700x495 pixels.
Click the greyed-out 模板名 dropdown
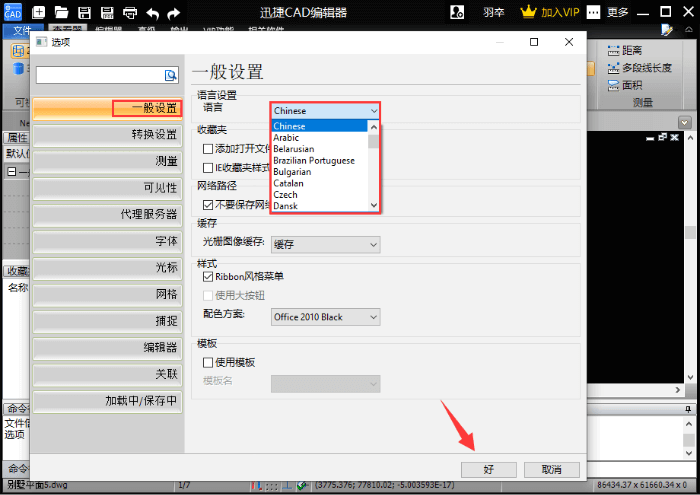(x=325, y=384)
